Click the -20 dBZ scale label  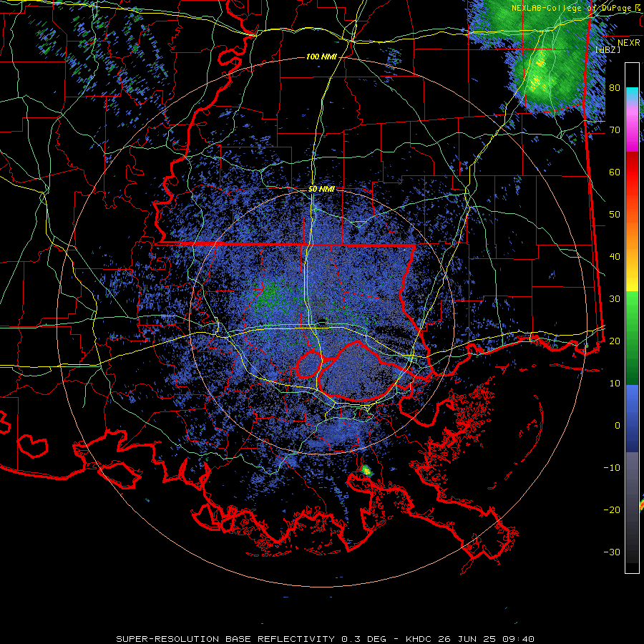click(612, 509)
